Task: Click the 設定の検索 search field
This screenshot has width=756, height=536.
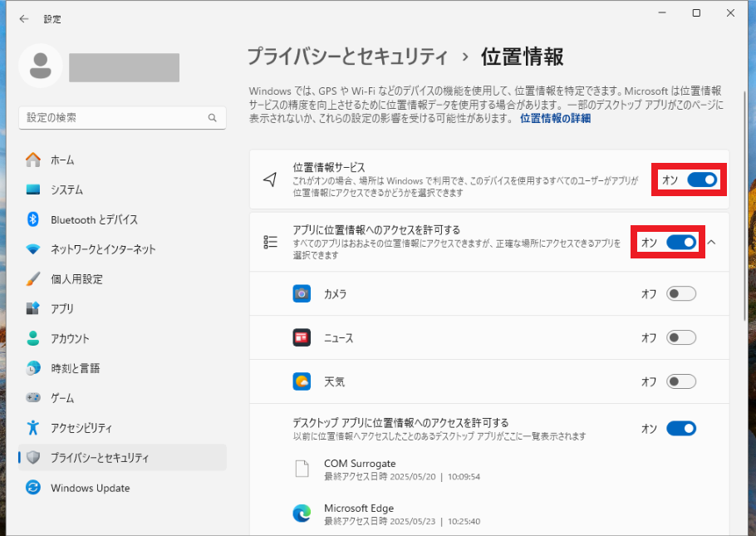Action: pos(112,118)
